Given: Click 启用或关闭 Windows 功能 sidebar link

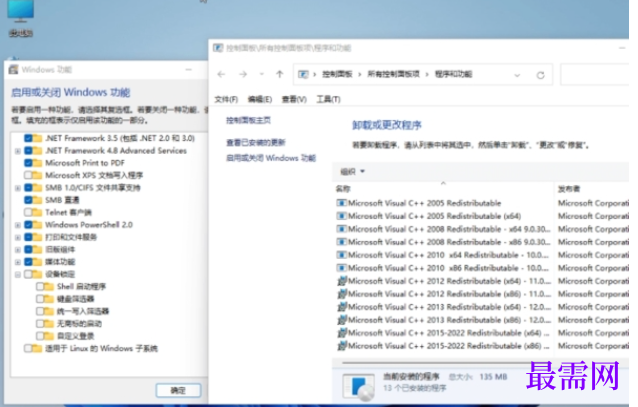Looking at the screenshot, I should click(271, 158).
